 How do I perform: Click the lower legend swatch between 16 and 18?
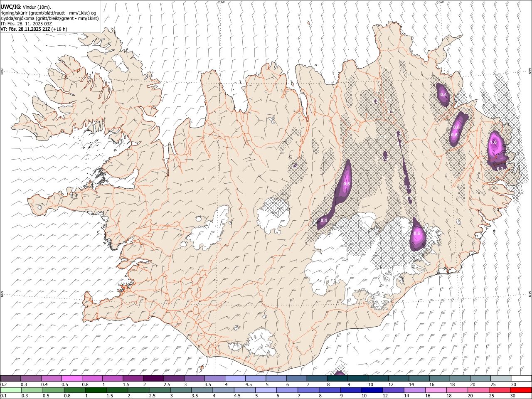(436, 390)
